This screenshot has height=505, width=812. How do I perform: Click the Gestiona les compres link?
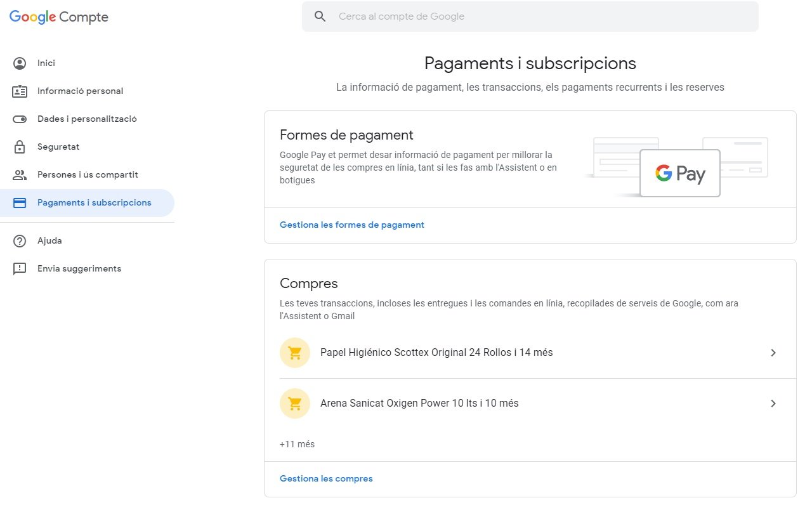(326, 478)
